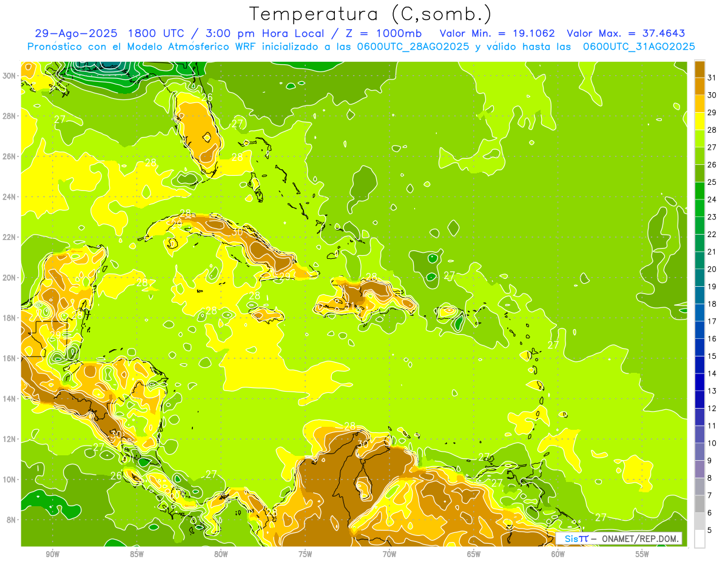This screenshot has width=728, height=562.
Task: Click the bright green swatch between legend values 24 and 25
Action: (x=699, y=190)
